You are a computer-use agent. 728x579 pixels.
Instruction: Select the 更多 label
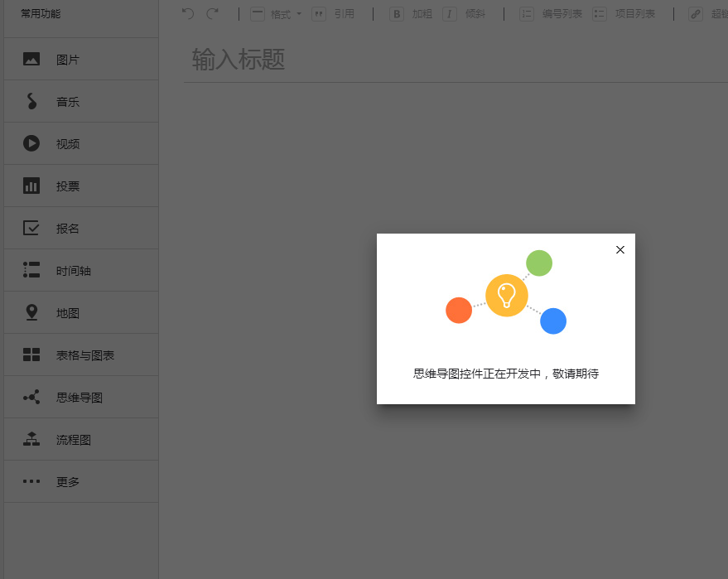68,482
